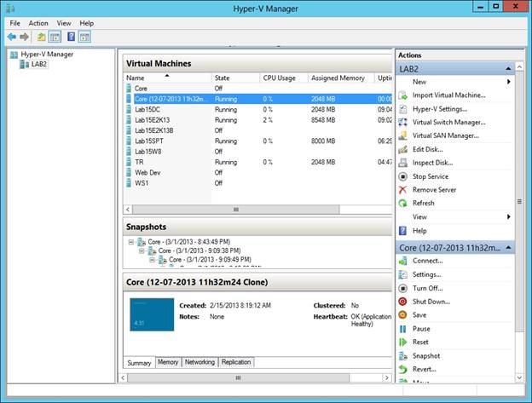Click the Actions pane scroll down arrow
The width and height of the screenshot is (532, 403).
point(519,377)
